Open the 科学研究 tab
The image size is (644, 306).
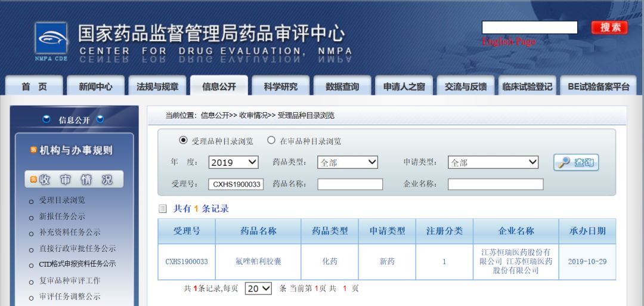pyautogui.click(x=280, y=86)
